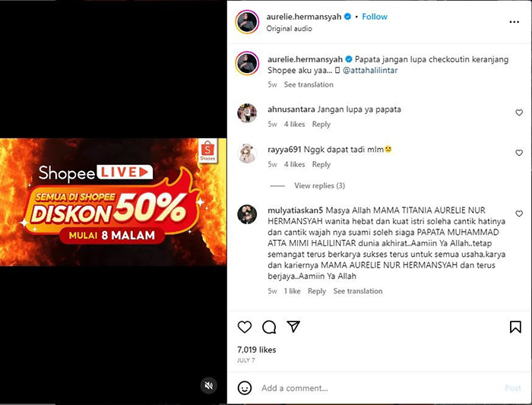Expand View replies (3)
This screenshot has height=405, width=532.
319,185
